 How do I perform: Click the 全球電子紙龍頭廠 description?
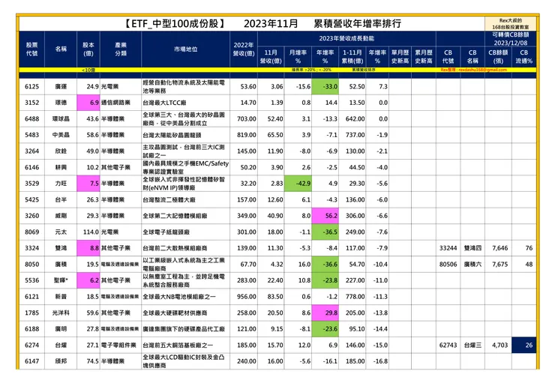coord(166,232)
